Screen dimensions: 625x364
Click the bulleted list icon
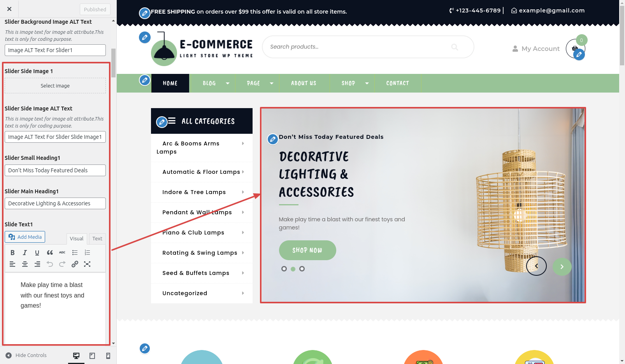(x=75, y=252)
